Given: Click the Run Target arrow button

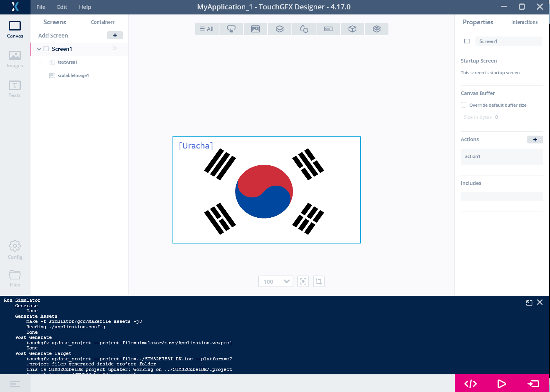Looking at the screenshot, I should [533, 384].
